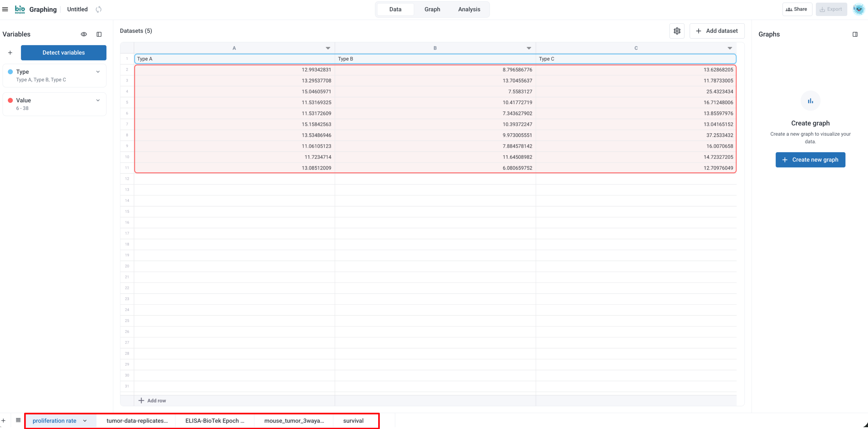Select cell with value 6.080659752
This screenshot has height=429, width=868.
435,168
